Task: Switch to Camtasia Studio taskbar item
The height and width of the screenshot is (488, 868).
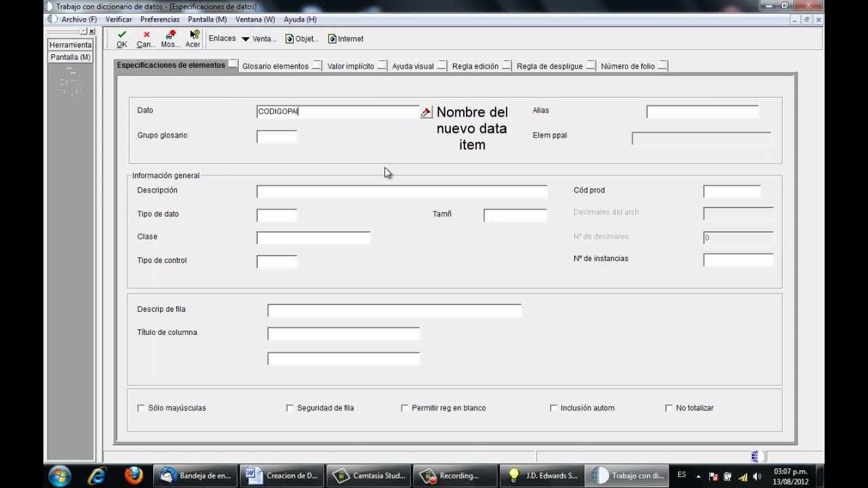Action: 370,476
